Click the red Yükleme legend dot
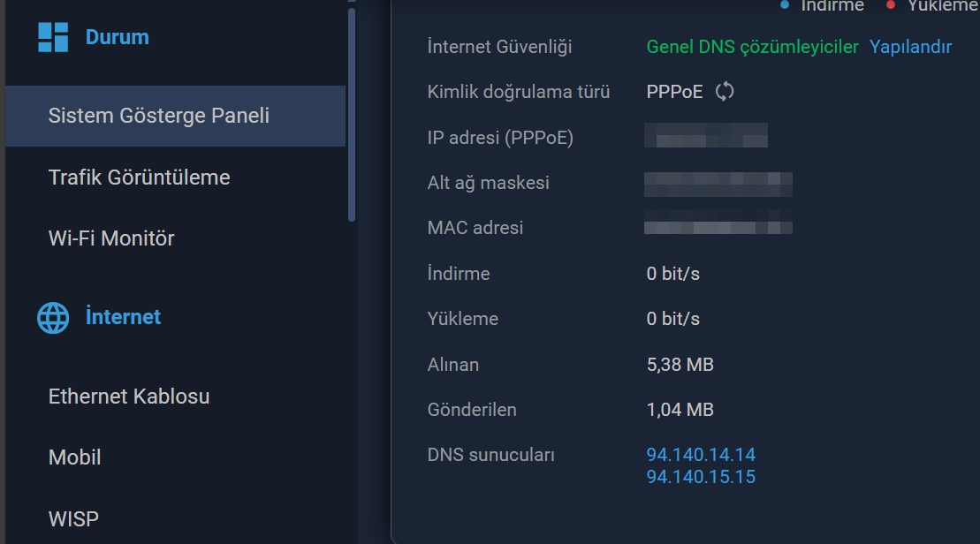This screenshot has height=544, width=980. pos(891,5)
